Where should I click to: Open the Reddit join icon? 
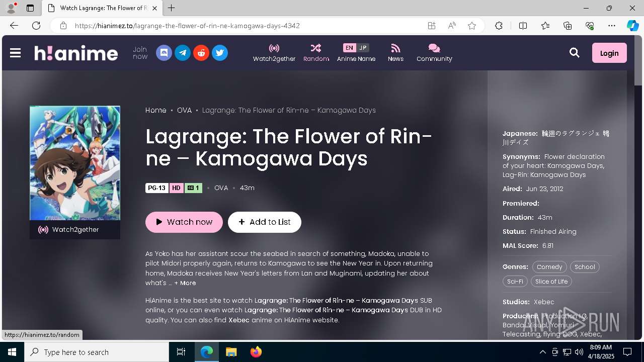[x=201, y=53]
